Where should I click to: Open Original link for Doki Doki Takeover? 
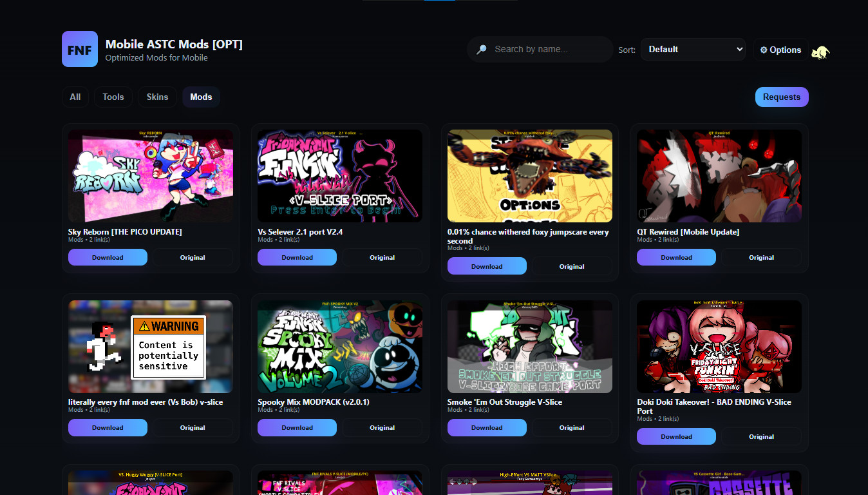(761, 436)
